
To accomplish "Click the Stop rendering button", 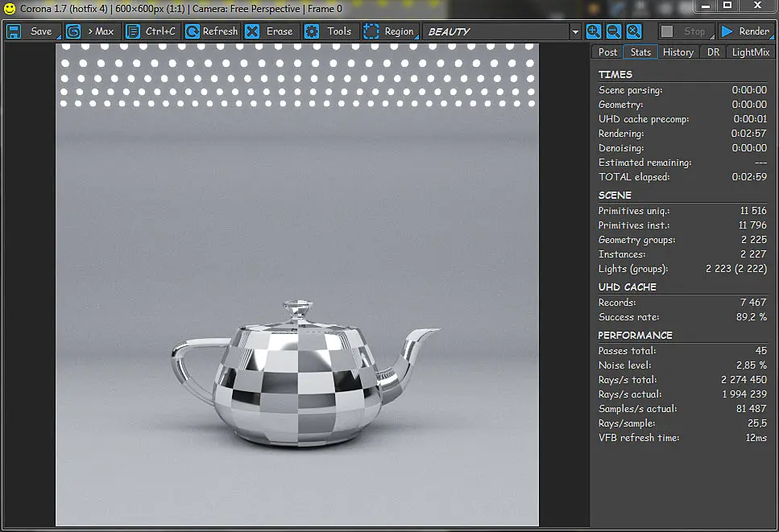I will pos(686,31).
